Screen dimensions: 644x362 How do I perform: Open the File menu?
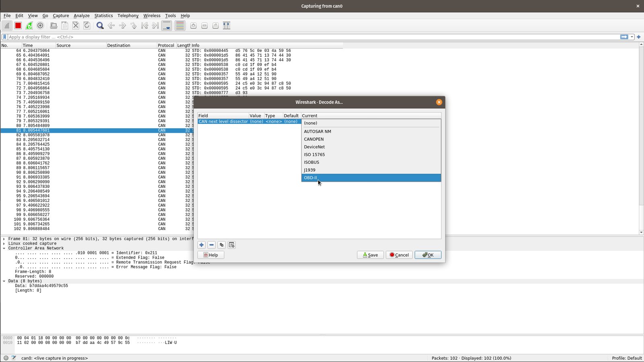7,16
